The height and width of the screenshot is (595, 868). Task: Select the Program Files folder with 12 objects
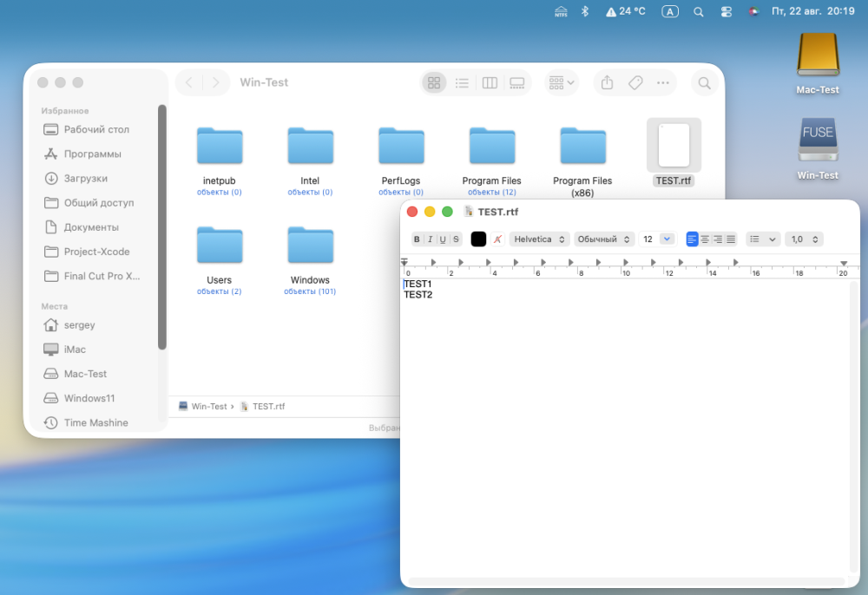coord(491,146)
